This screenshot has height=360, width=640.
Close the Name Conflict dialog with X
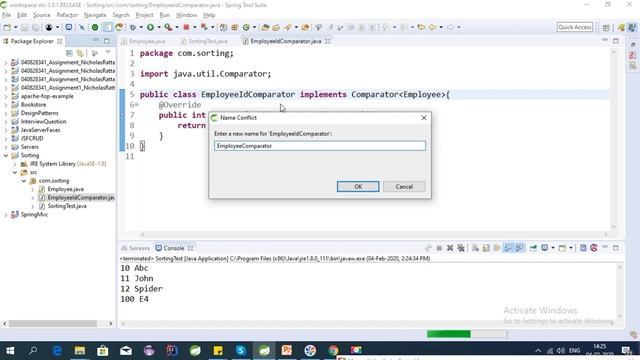[x=424, y=118]
